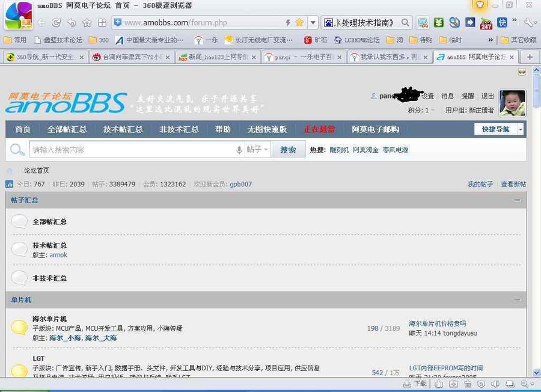Expand the extensions overflow chevron
The height and width of the screenshot is (392, 541).
(515, 20)
